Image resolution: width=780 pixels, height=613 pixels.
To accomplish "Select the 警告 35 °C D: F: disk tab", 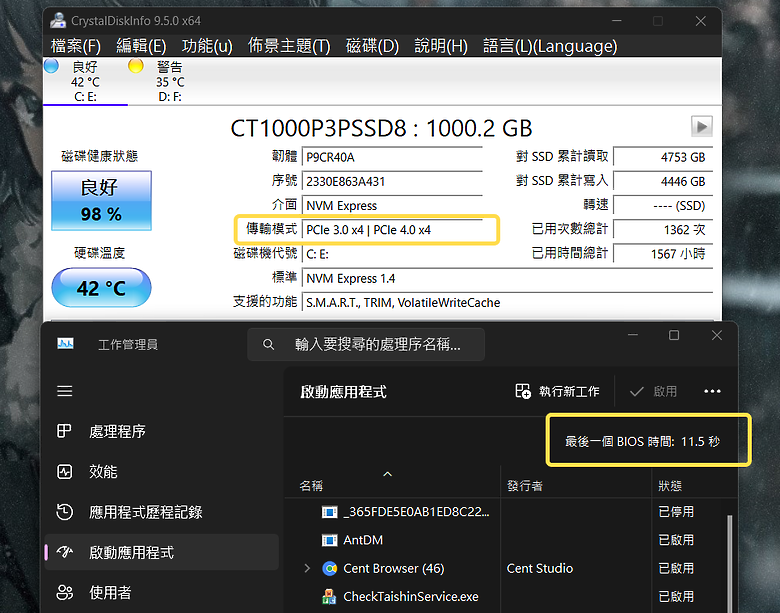I will coord(170,81).
